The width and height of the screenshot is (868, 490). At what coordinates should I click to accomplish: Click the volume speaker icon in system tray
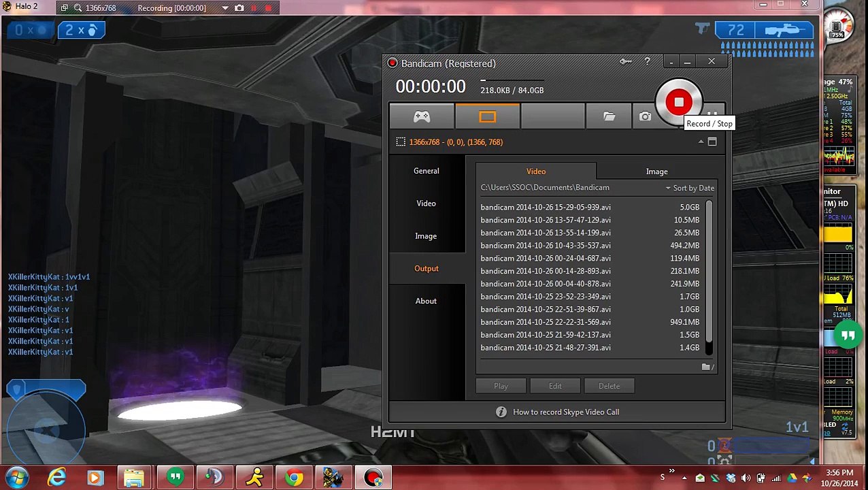(x=746, y=478)
